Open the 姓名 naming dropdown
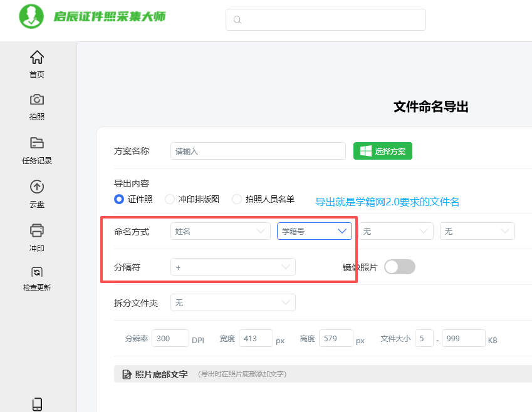Image resolution: width=532 pixels, height=412 pixels. click(221, 231)
